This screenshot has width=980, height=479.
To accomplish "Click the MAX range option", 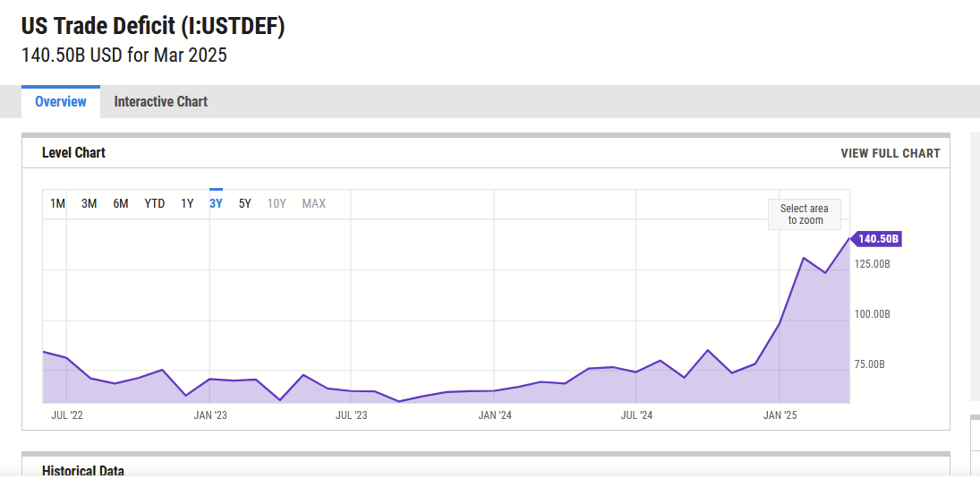I will [314, 203].
